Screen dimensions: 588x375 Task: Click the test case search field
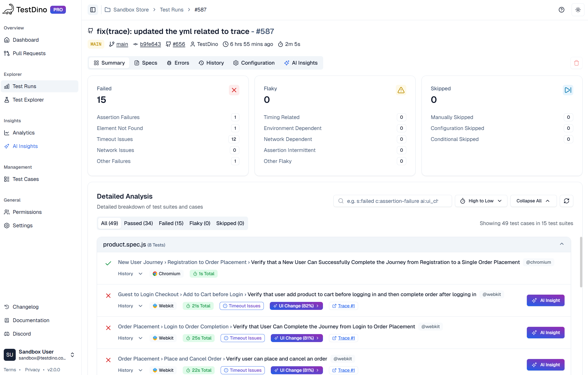[392, 201]
